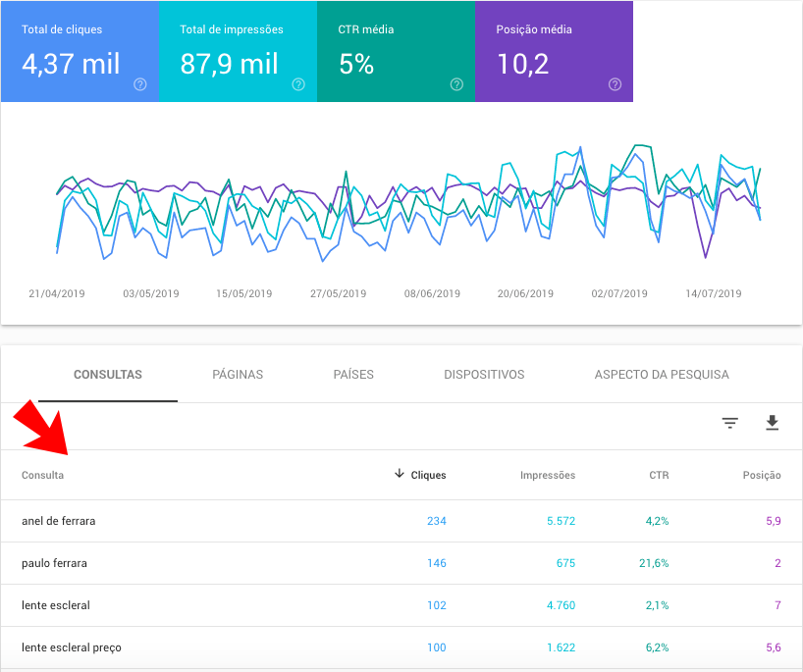
Task: Click the 21,6% CTR value
Action: pos(654,563)
